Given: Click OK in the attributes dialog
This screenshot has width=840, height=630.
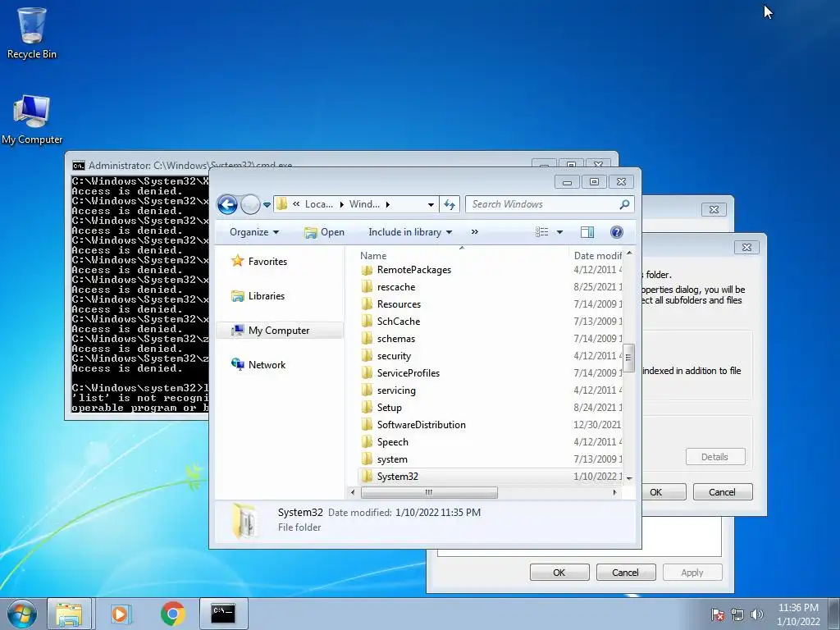Looking at the screenshot, I should [663, 492].
